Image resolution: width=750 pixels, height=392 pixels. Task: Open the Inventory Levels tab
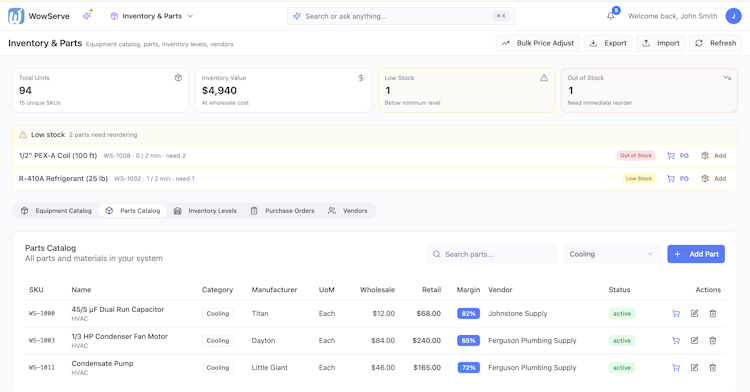point(205,210)
